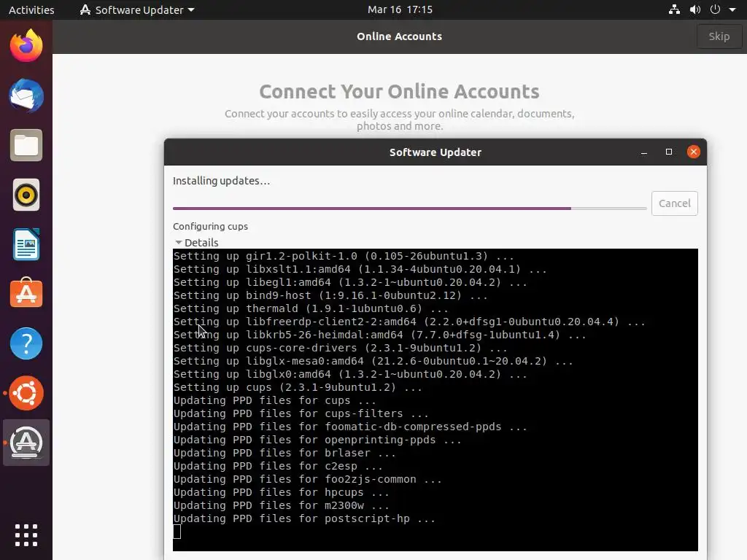Click line 'Setting up libglx-mesa0:amd64'

pos(373,361)
